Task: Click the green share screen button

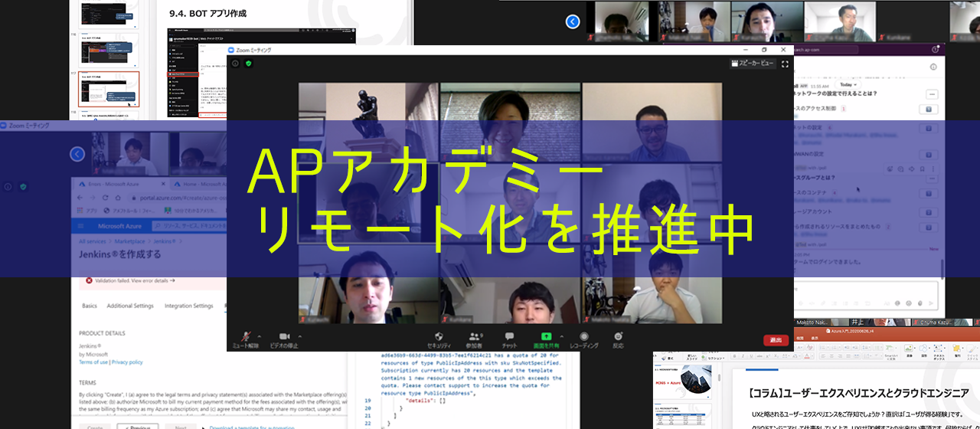Action: pyautogui.click(x=546, y=336)
